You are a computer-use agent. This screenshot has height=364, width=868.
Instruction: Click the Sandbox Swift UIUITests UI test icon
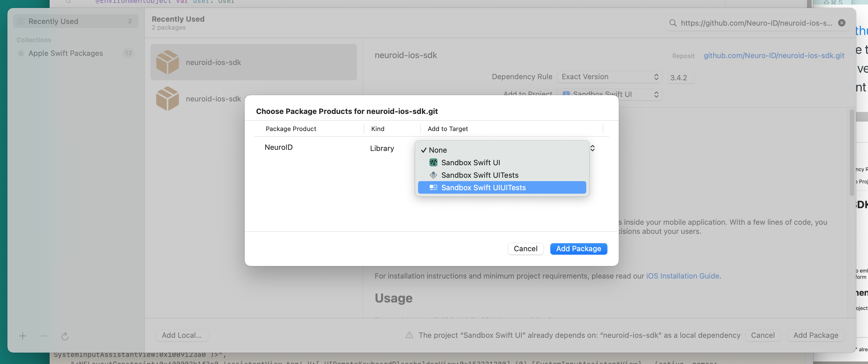pyautogui.click(x=433, y=187)
